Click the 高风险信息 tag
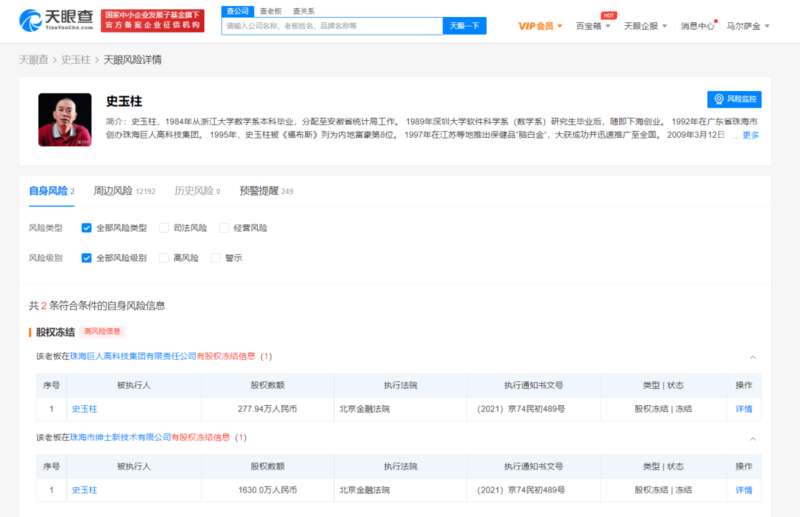Viewport: 800px width, 517px height. (x=103, y=331)
